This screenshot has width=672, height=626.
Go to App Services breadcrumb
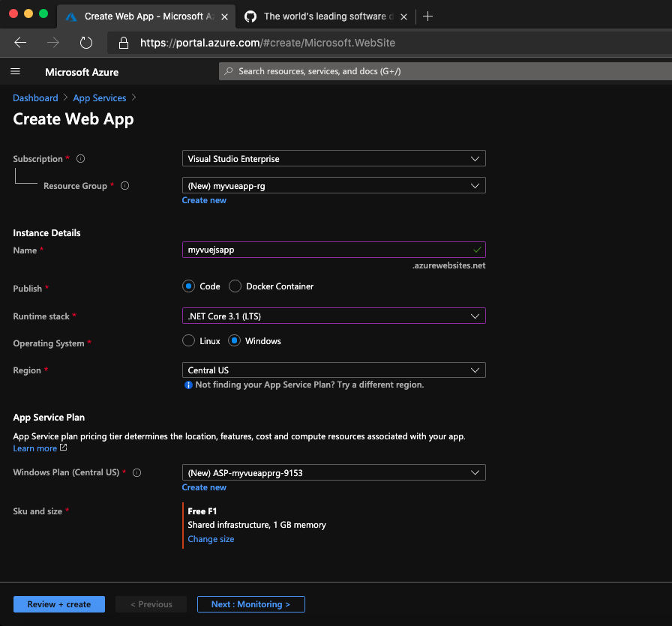(100, 98)
